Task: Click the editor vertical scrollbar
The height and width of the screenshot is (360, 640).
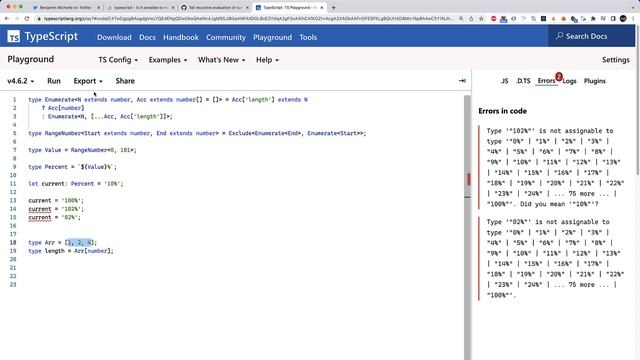Action: pos(467,227)
